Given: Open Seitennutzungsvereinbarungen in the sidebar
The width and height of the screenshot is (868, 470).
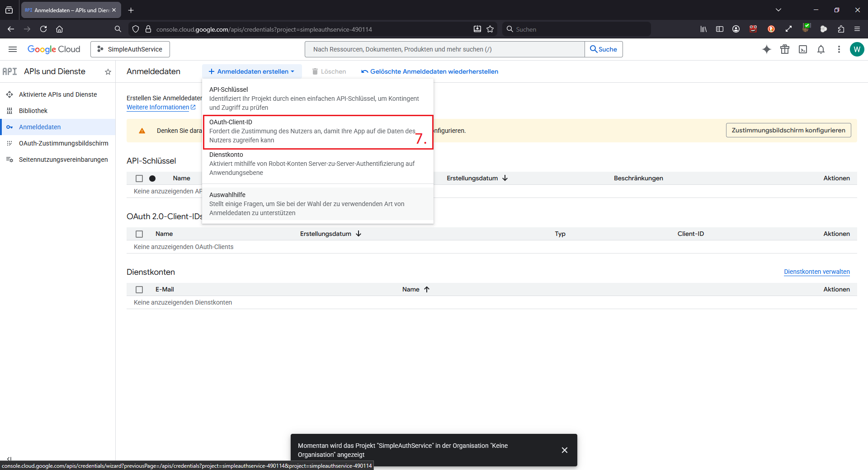Looking at the screenshot, I should coord(58,160).
